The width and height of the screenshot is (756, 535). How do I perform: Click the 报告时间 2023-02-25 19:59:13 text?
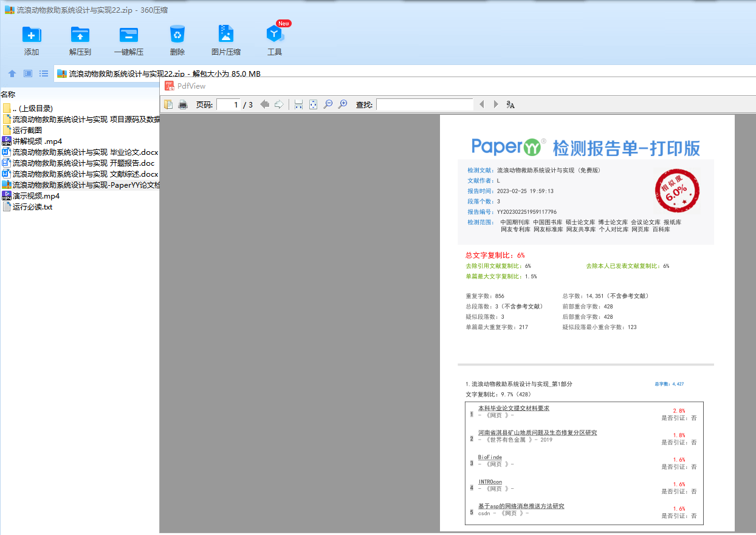pos(510,191)
